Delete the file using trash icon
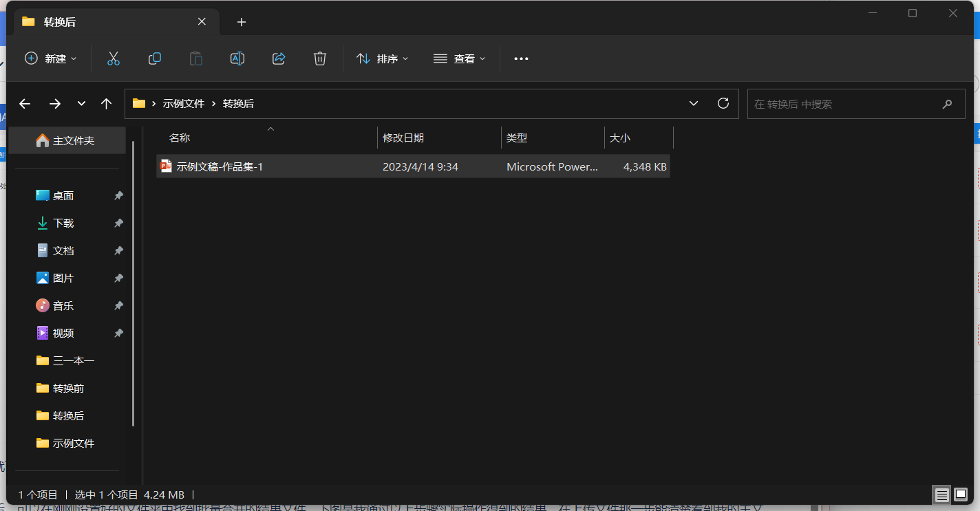Screen dimensions: 980x511 click(319, 58)
